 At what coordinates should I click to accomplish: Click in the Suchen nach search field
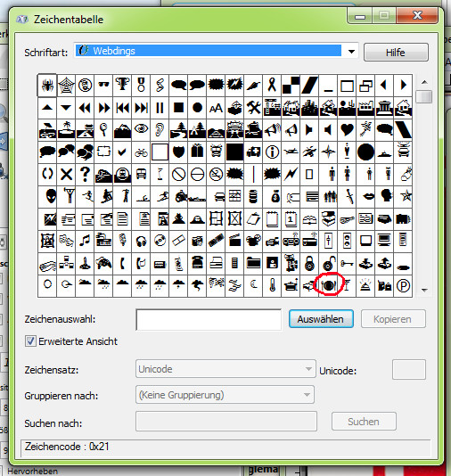click(x=226, y=422)
